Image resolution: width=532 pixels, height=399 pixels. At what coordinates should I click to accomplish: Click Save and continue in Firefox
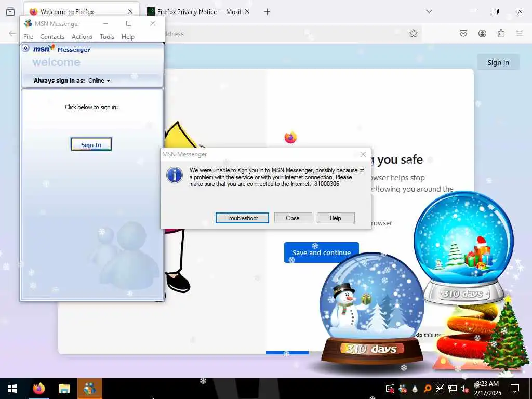point(321,252)
